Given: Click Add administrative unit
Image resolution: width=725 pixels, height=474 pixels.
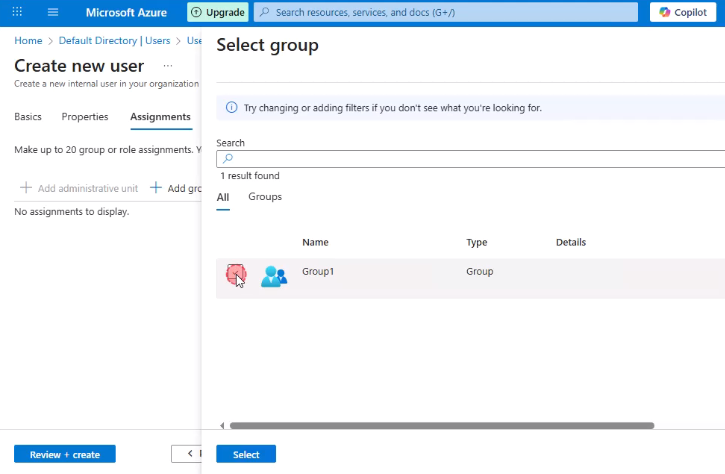Looking at the screenshot, I should click(x=79, y=188).
